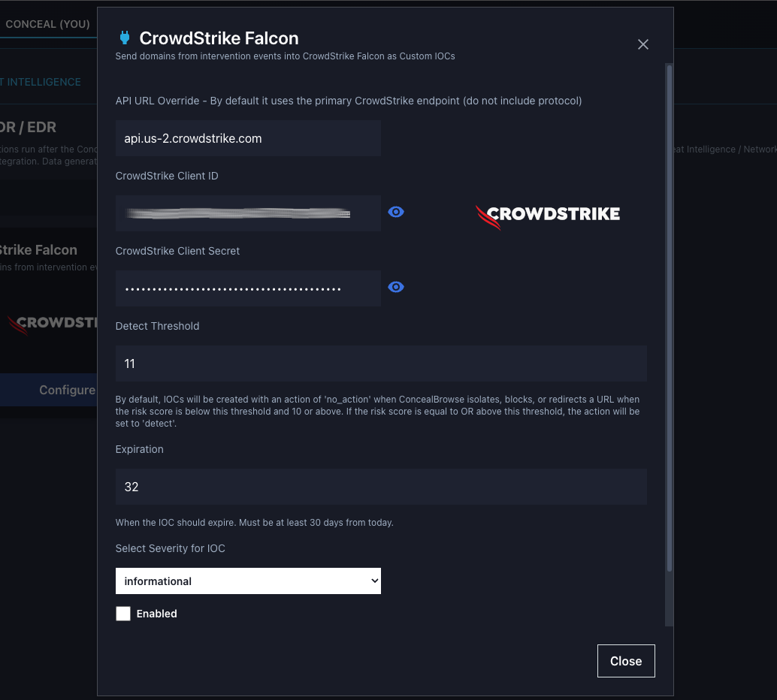Tick the Enabled checkbox

123,614
